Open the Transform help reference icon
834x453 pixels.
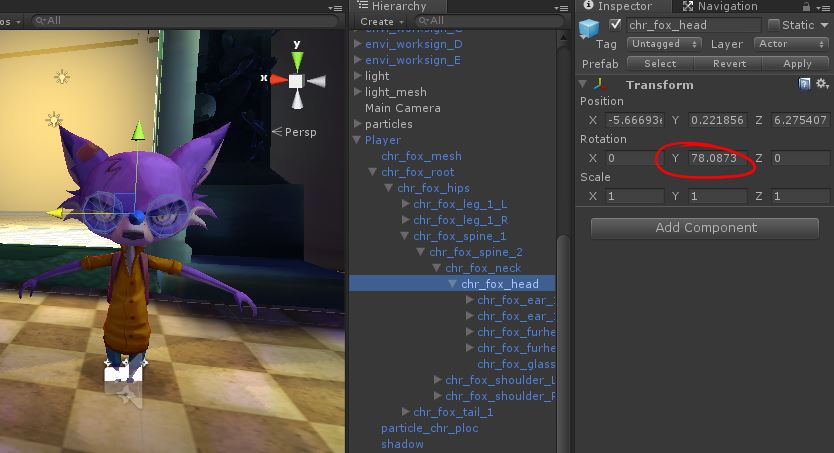(x=804, y=85)
